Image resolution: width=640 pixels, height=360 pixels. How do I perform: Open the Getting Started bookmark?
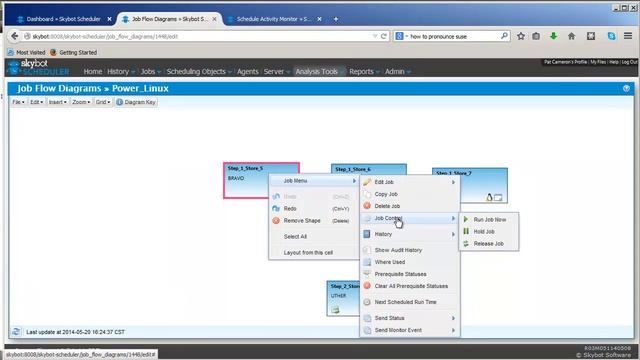pyautogui.click(x=73, y=52)
